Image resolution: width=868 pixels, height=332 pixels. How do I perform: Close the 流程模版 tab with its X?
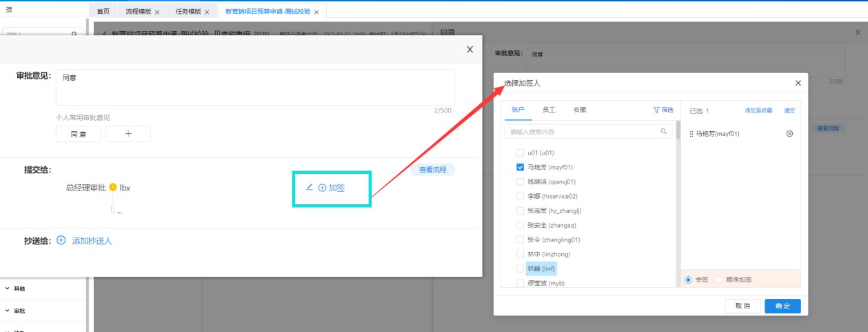click(157, 12)
